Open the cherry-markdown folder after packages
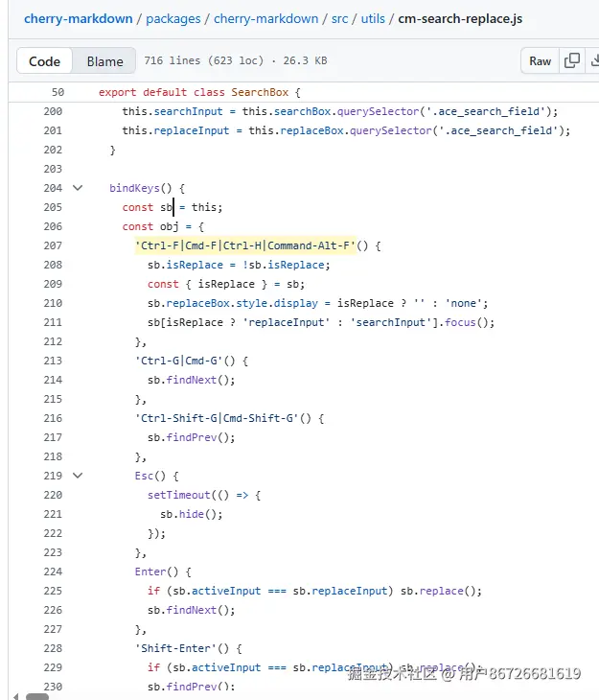 [265, 18]
